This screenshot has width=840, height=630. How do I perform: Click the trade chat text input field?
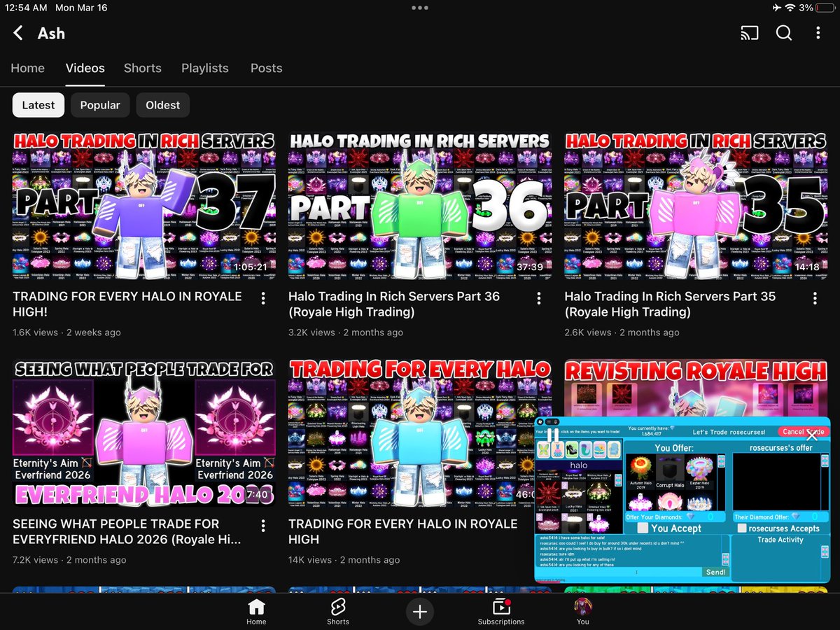point(619,572)
